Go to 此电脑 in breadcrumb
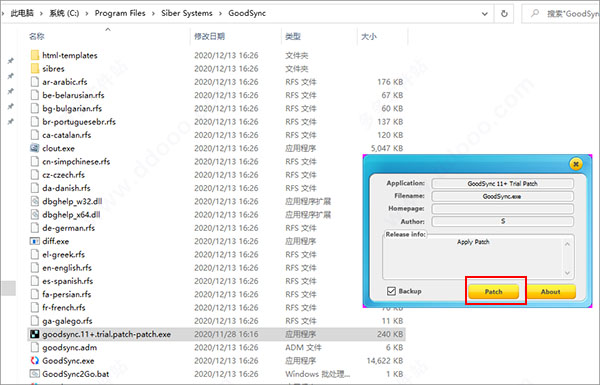This screenshot has height=385, width=600. coord(22,13)
